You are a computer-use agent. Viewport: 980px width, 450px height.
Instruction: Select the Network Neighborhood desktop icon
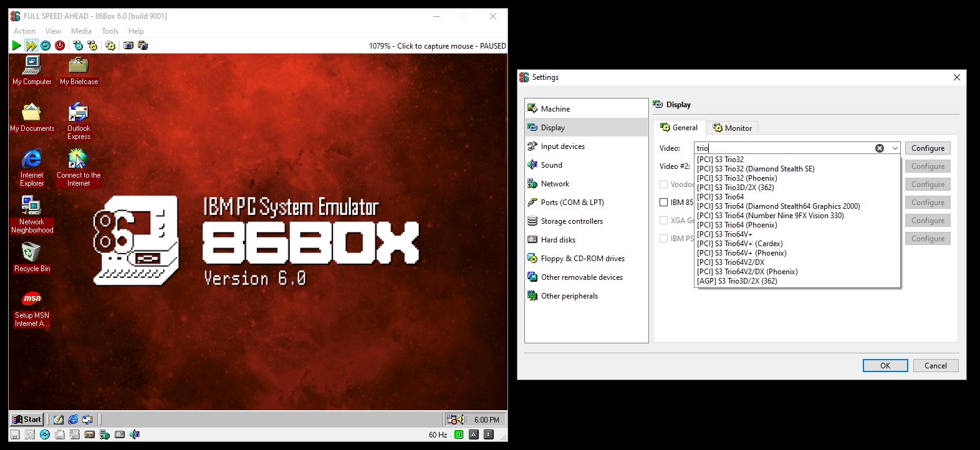[32, 214]
